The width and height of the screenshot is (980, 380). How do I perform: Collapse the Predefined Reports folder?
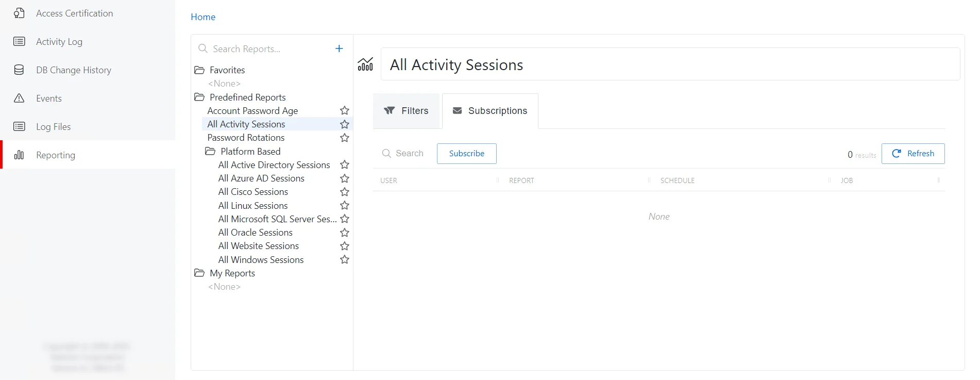click(x=199, y=97)
